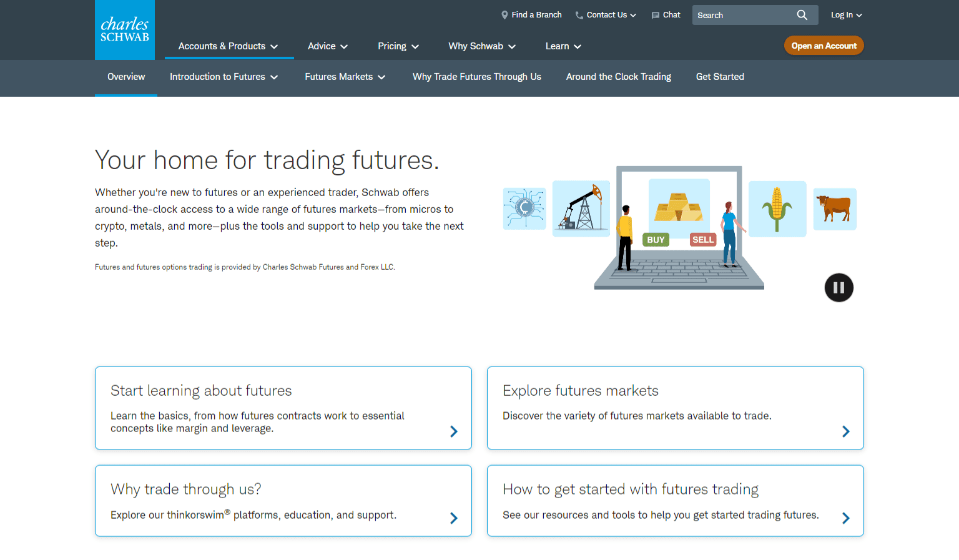This screenshot has width=959, height=560.
Task: Expand the Accounts & Products dropdown
Action: tap(229, 46)
